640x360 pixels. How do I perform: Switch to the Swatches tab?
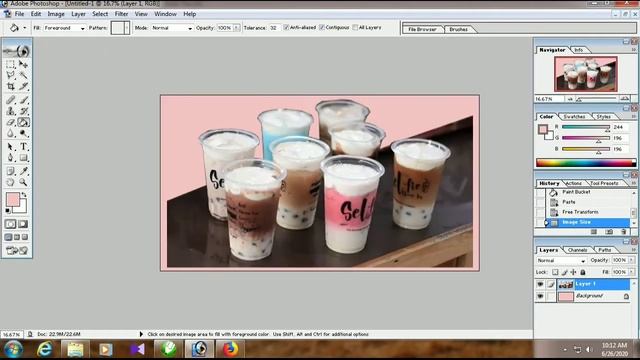click(574, 117)
